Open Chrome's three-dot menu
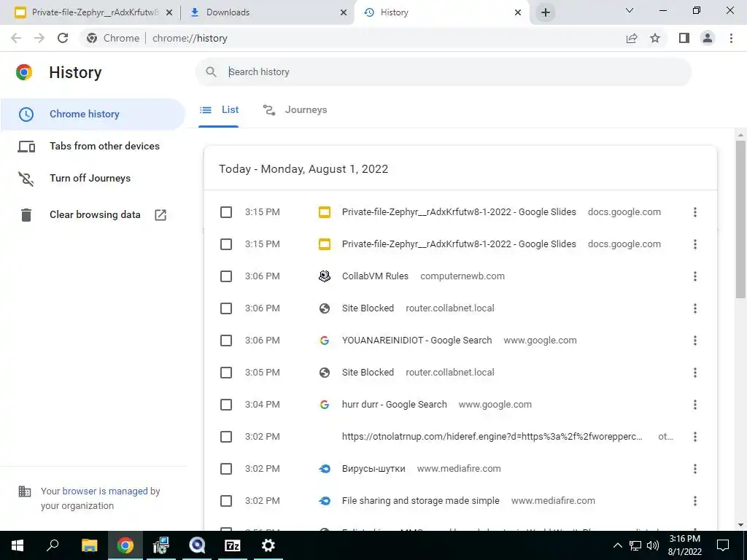747x560 pixels. [x=731, y=38]
